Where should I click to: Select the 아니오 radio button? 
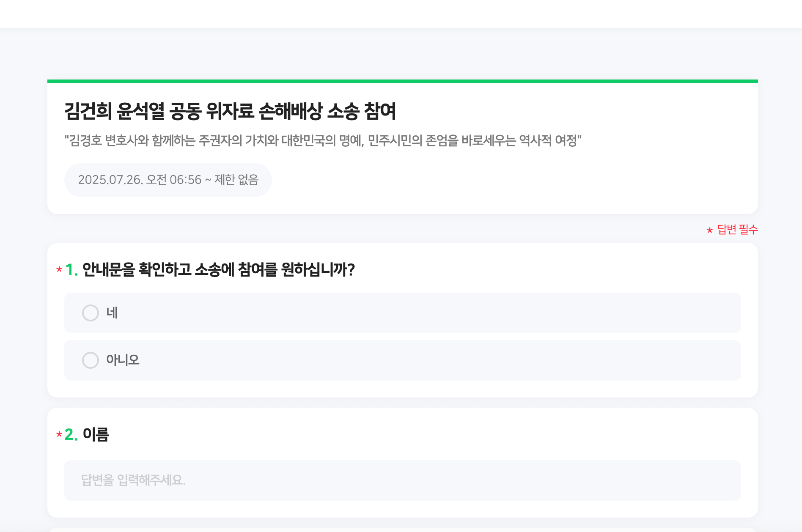90,360
